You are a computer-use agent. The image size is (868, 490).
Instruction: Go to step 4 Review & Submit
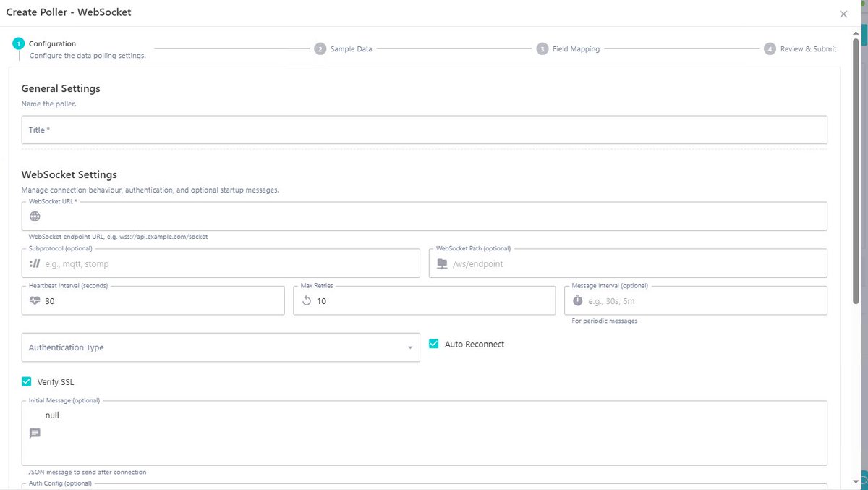[800, 49]
